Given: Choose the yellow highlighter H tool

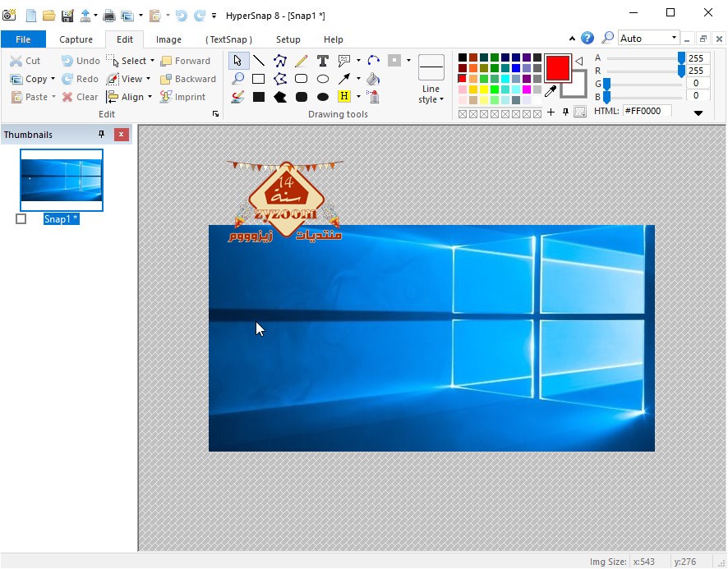Looking at the screenshot, I should point(344,97).
